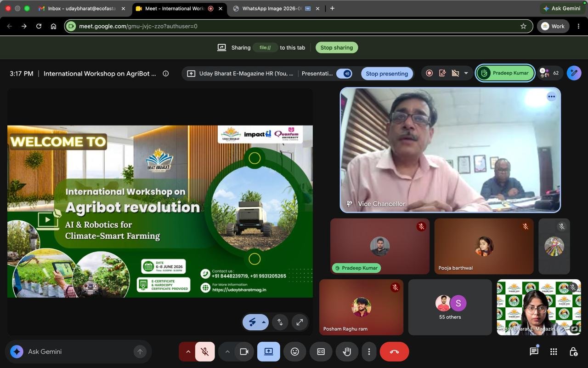Go forward with the browser forward arrow
This screenshot has width=588, height=368.
(24, 26)
